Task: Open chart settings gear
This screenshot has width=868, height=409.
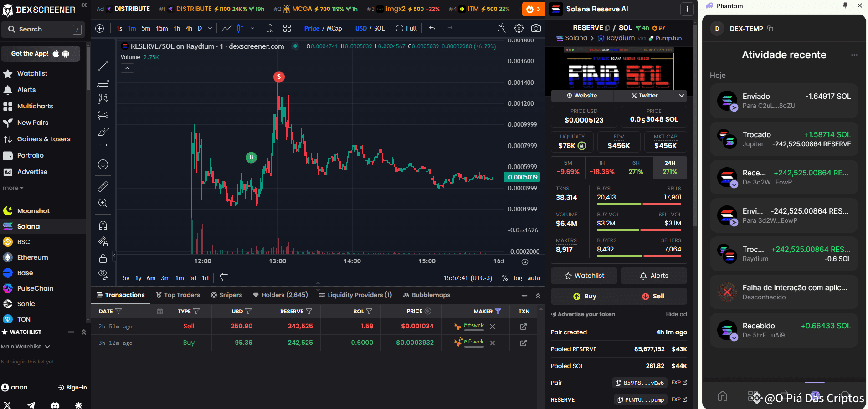Action: [519, 28]
